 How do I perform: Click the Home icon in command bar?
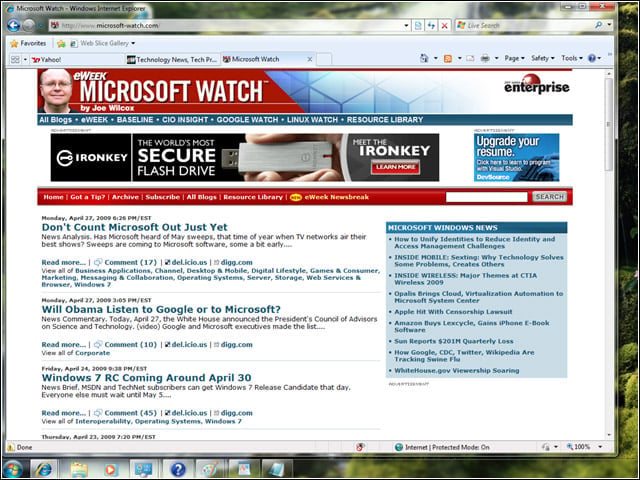pyautogui.click(x=424, y=58)
